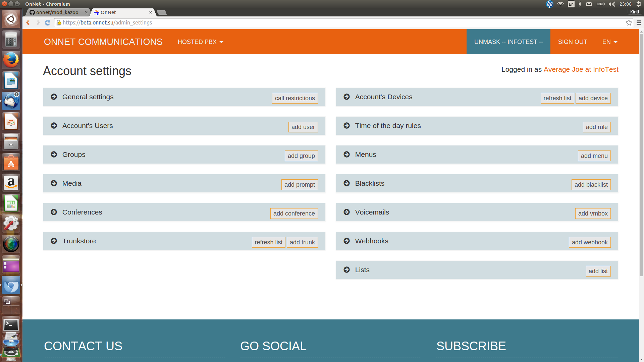Click the General settings expand arrow
The image size is (644, 362).
pyautogui.click(x=54, y=96)
